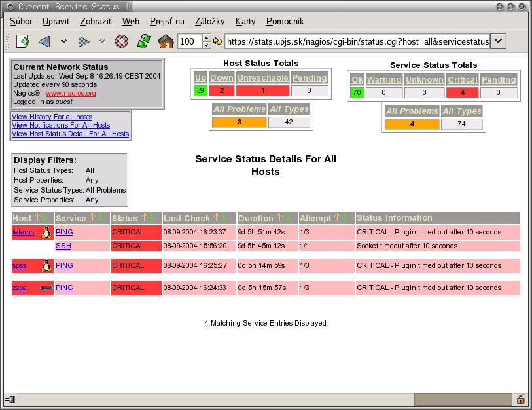The width and height of the screenshot is (532, 410).
Task: Sort Last Check column ascending arrow
Action: (216, 217)
